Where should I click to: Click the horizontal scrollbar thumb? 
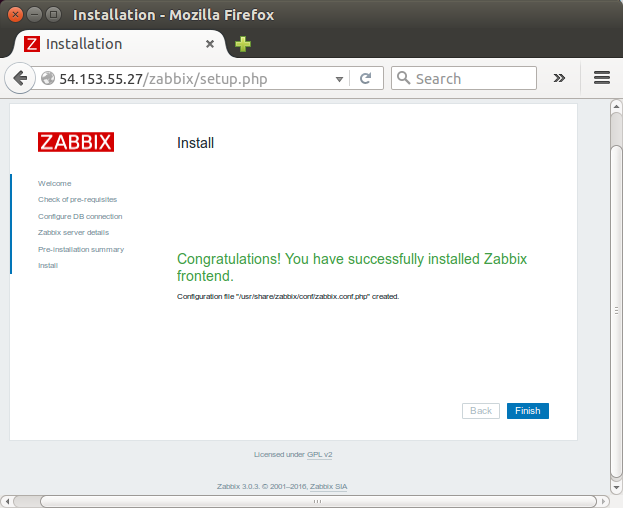[318, 501]
